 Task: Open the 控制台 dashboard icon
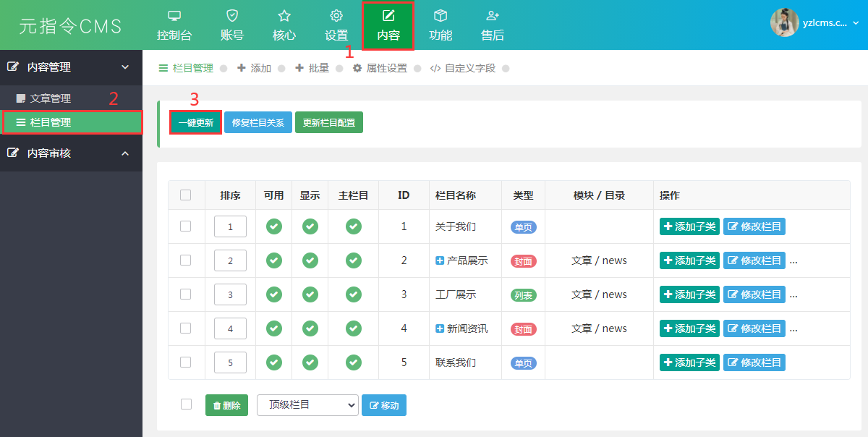tap(174, 15)
